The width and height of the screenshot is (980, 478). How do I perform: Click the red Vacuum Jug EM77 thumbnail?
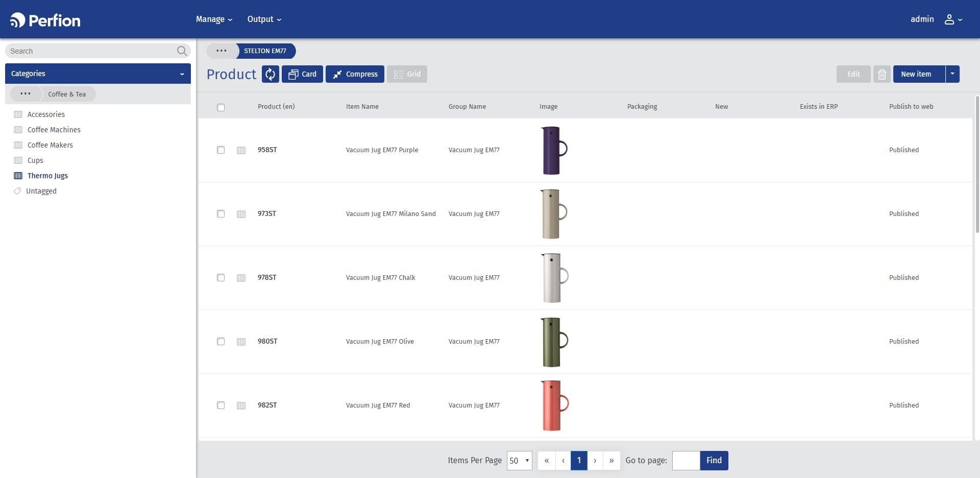pyautogui.click(x=553, y=405)
